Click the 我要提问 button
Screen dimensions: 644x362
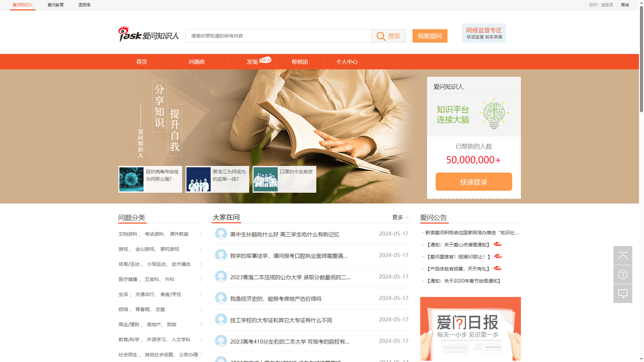click(430, 36)
